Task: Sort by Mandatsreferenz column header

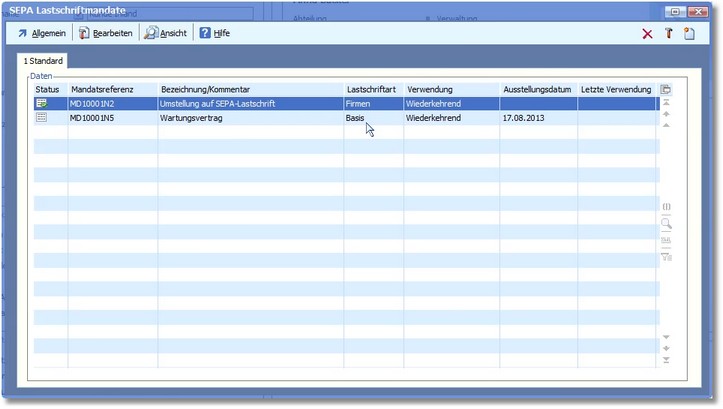Action: [108, 90]
